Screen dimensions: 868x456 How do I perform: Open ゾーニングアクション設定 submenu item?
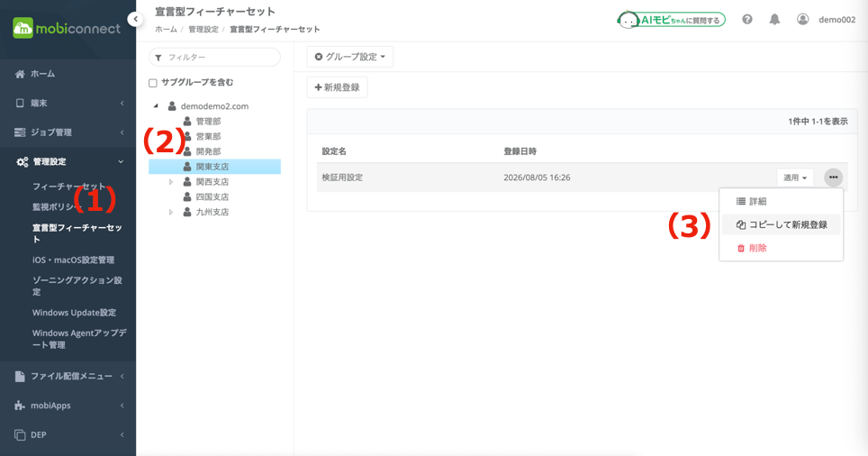pyautogui.click(x=77, y=286)
